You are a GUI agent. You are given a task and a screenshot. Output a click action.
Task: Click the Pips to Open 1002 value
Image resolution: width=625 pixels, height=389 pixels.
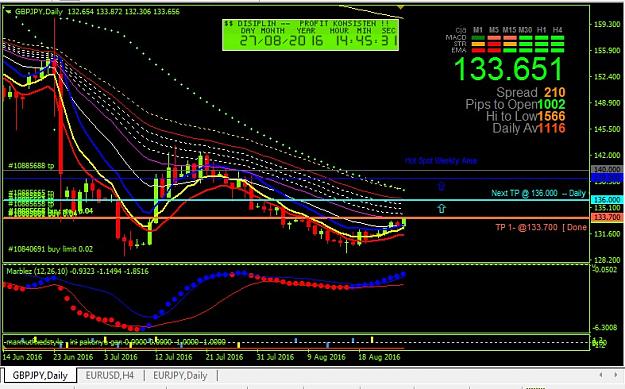click(x=551, y=104)
